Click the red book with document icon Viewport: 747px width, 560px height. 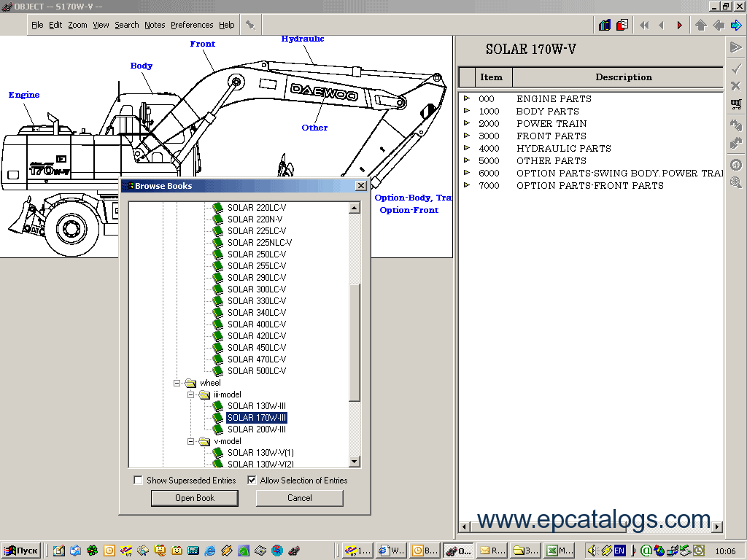[622, 25]
